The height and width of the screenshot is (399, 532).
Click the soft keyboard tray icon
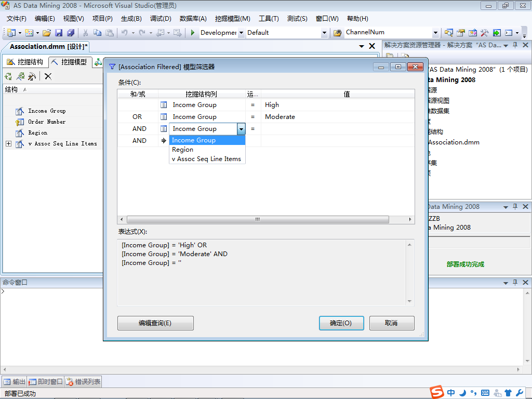[485, 393]
